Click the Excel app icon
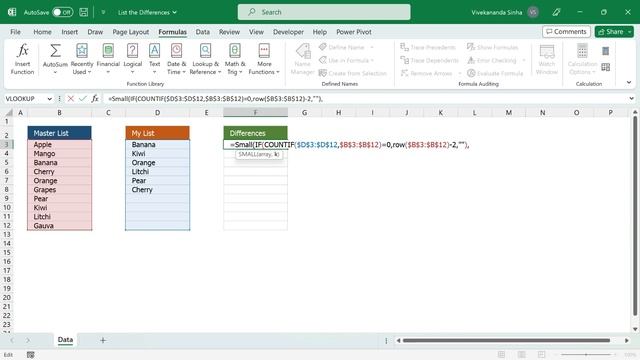 pyautogui.click(x=12, y=12)
